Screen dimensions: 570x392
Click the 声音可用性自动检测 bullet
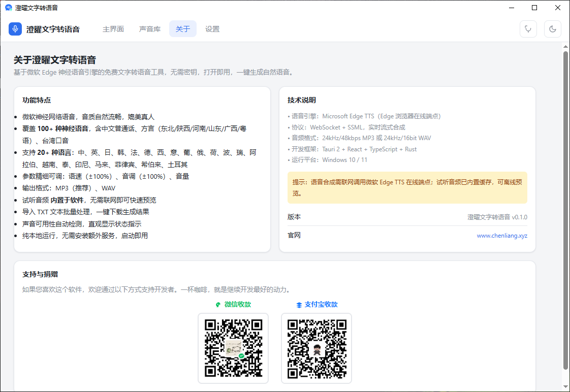[82, 224]
